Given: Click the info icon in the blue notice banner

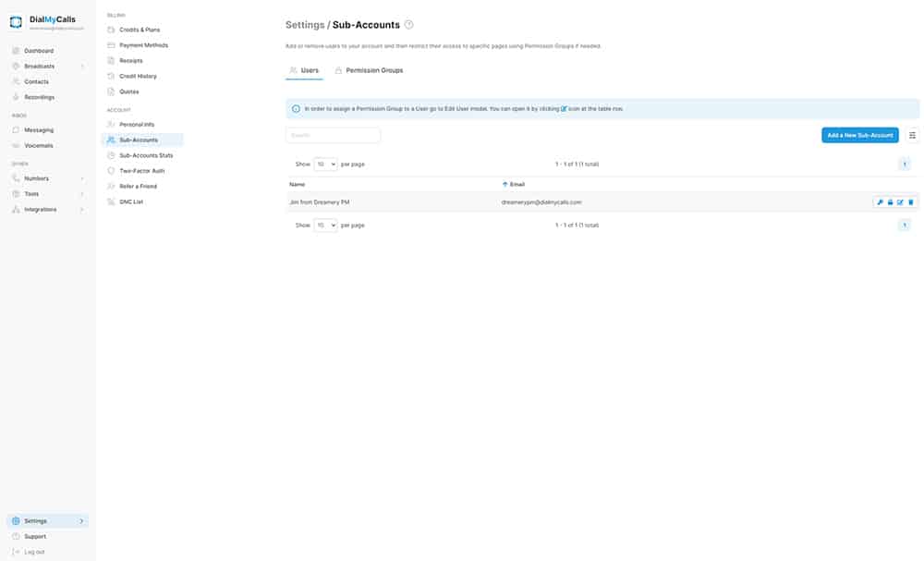Looking at the screenshot, I should (296, 108).
